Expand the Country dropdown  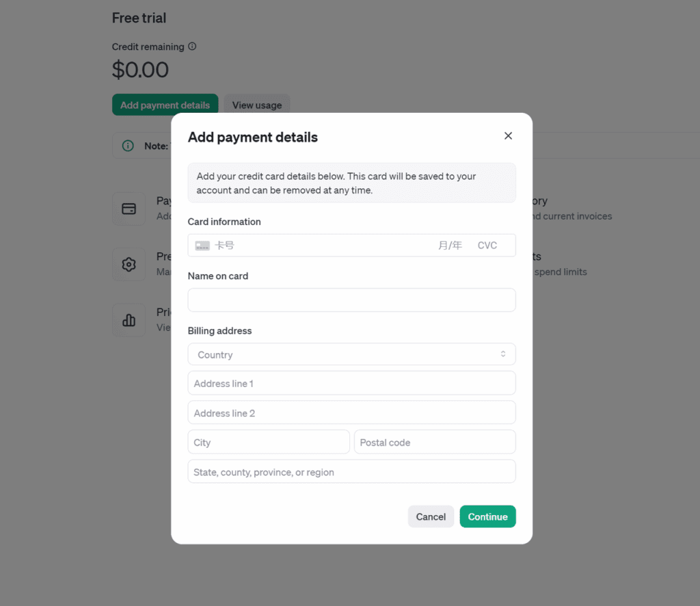[x=352, y=354]
